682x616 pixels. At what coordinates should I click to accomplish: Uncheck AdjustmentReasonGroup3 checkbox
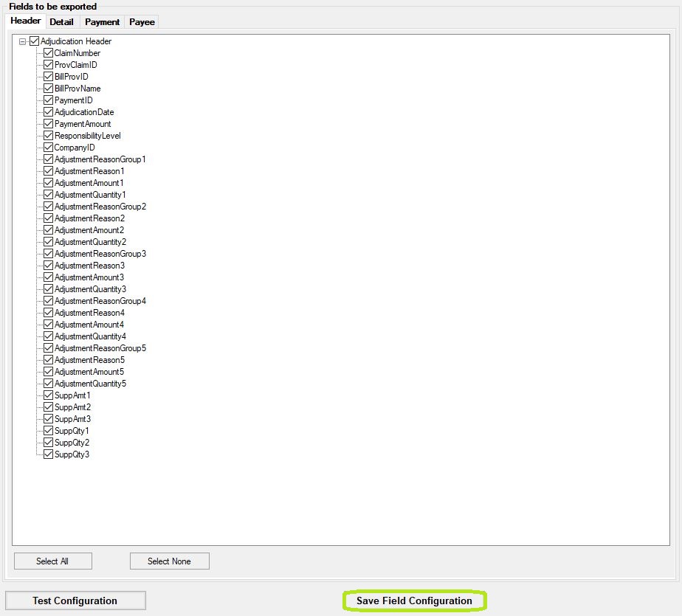pyautogui.click(x=48, y=254)
